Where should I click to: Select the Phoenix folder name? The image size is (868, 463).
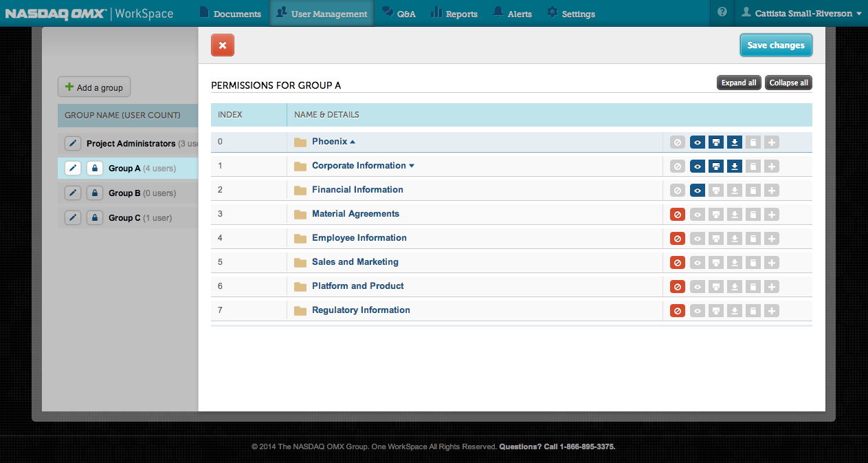coord(330,141)
